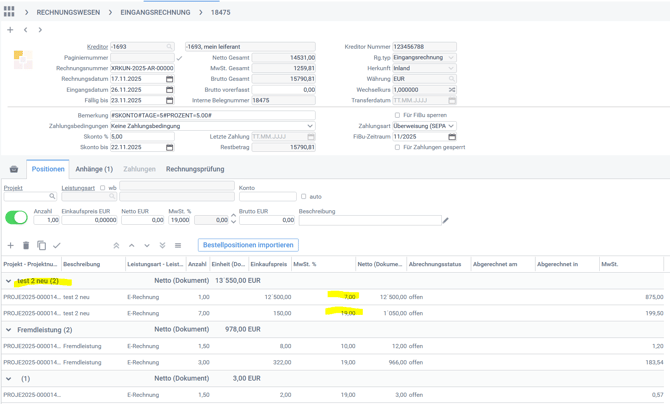This screenshot has width=670, height=404.
Task: Toggle the green position switch
Action: [17, 217]
